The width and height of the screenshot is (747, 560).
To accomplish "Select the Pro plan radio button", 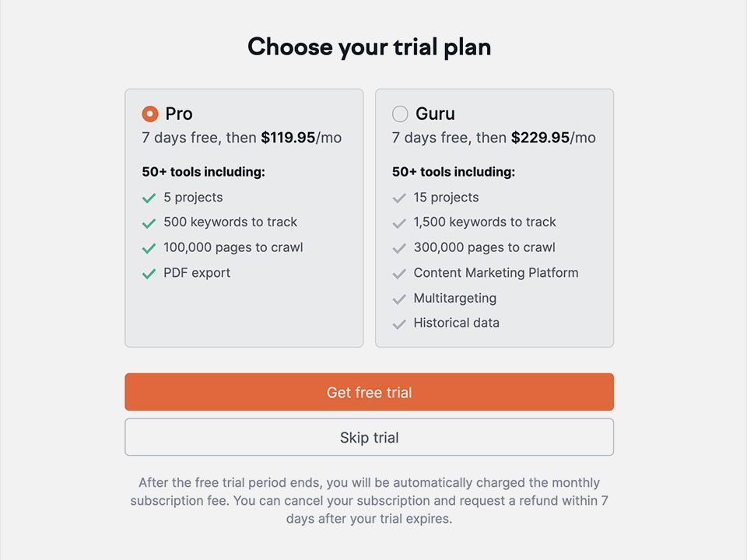I will tap(150, 114).
